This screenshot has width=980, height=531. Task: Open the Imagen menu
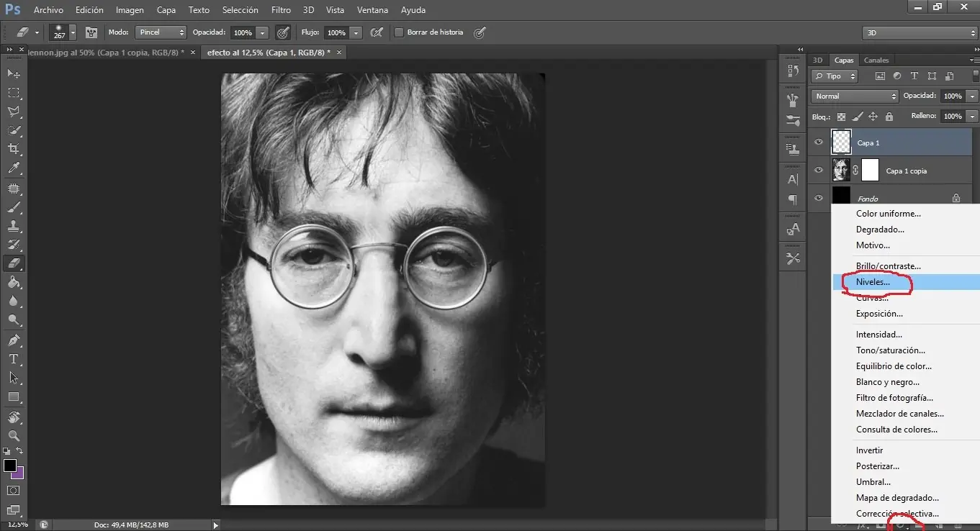point(130,10)
